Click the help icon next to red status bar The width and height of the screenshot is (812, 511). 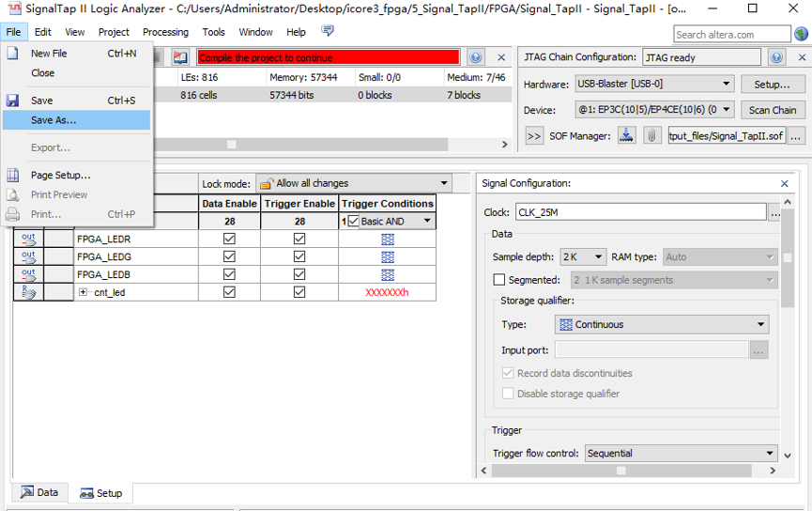[x=475, y=57]
